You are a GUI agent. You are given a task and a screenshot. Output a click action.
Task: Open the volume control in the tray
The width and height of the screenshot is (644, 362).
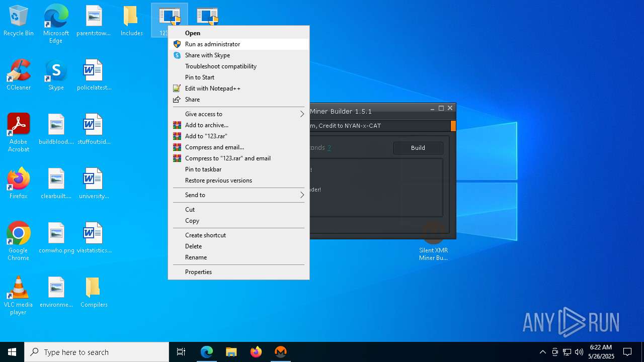point(579,352)
